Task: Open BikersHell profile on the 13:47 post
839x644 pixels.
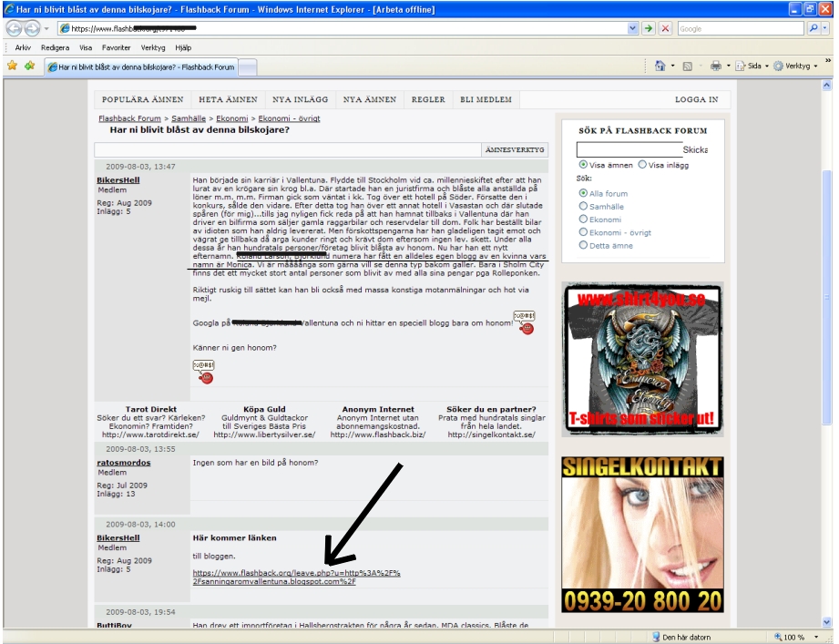Action: coord(118,180)
